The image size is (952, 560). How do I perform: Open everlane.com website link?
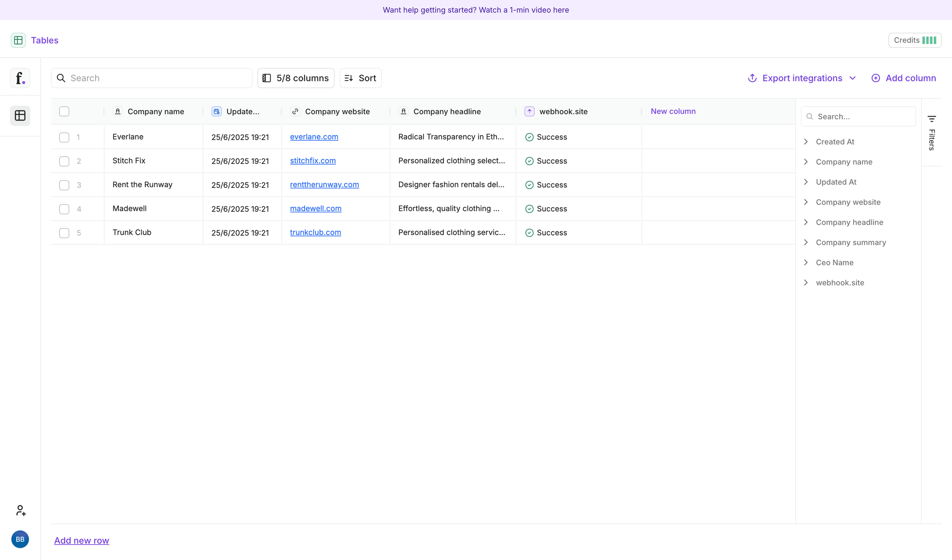tap(314, 137)
